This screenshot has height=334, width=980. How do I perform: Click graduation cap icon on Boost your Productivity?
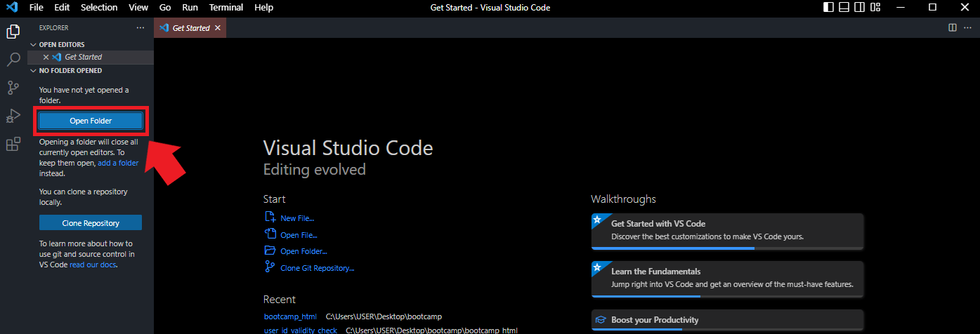(601, 320)
